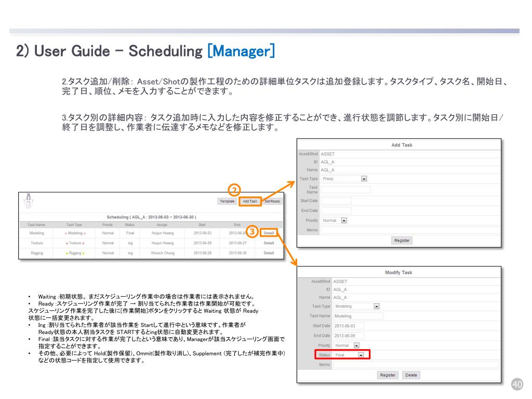Click the Set Ready button
The height and width of the screenshot is (399, 532).
(272, 201)
